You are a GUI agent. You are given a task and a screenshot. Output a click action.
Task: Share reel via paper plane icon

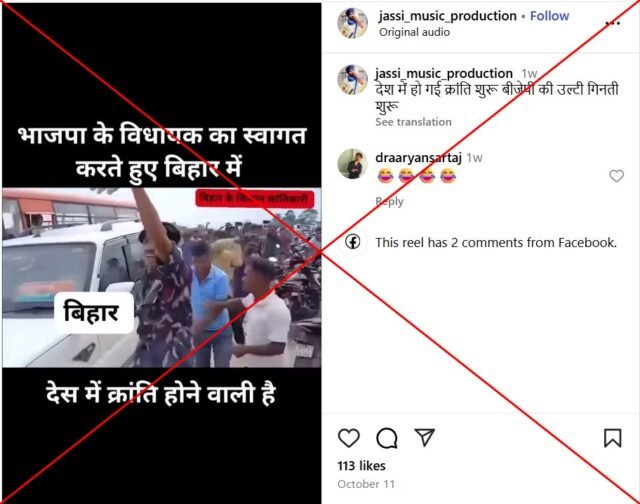[424, 437]
